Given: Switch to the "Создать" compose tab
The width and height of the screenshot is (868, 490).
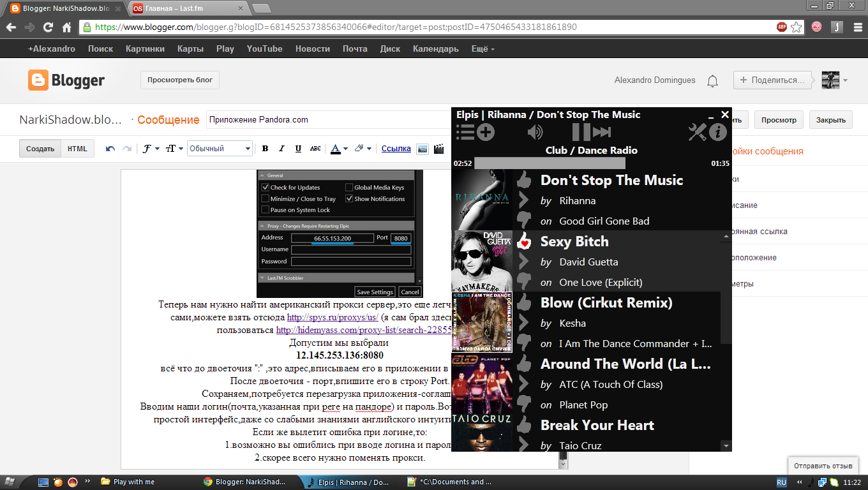Looking at the screenshot, I should (x=40, y=149).
